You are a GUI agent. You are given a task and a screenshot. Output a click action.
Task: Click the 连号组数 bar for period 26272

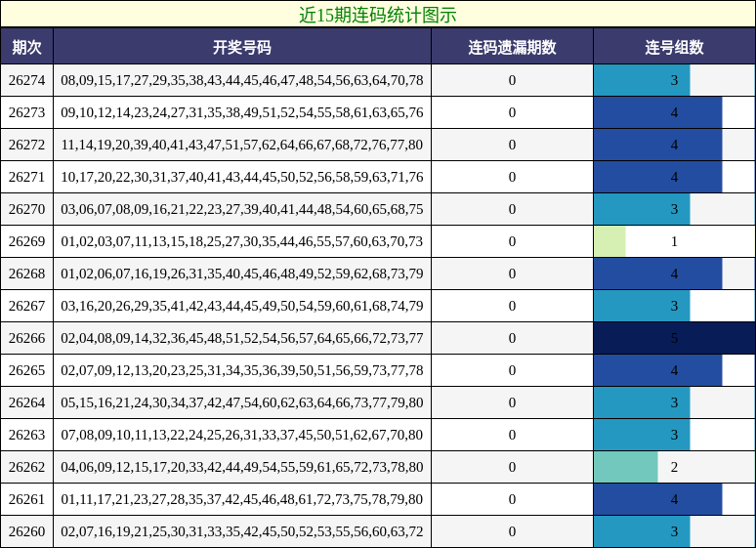point(658,145)
